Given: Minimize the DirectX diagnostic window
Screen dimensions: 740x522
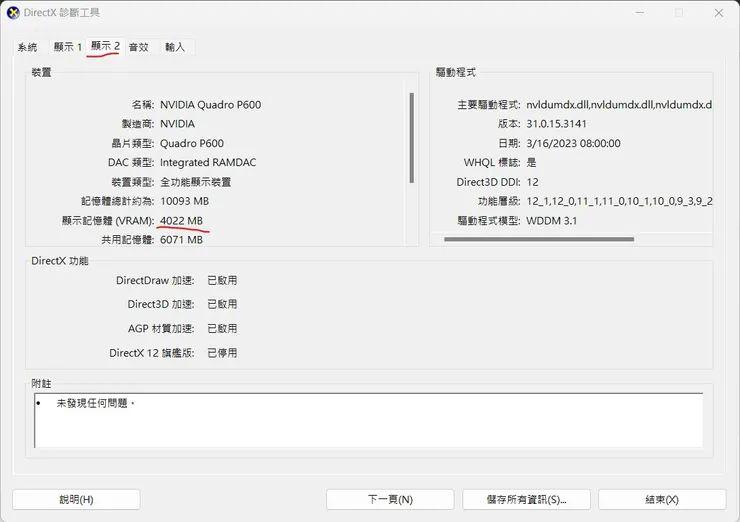Looking at the screenshot, I should tap(639, 13).
